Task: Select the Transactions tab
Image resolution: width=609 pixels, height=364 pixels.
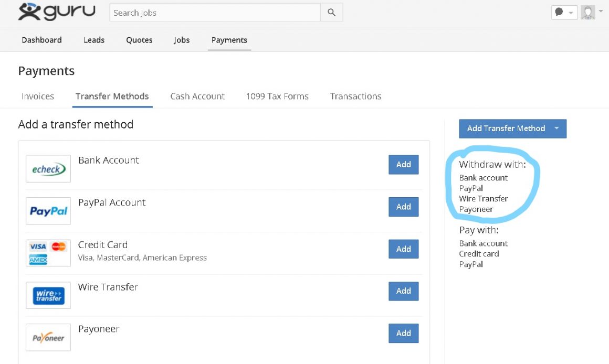Action: tap(355, 97)
